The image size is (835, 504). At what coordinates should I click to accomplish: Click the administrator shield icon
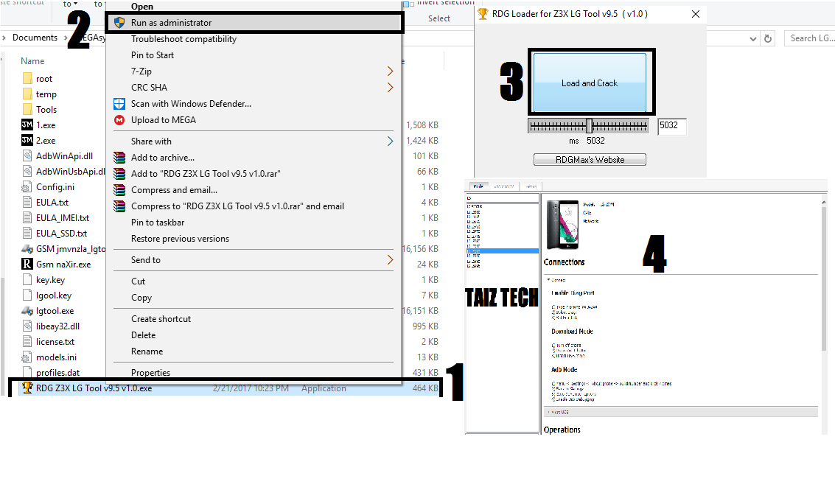[x=119, y=22]
